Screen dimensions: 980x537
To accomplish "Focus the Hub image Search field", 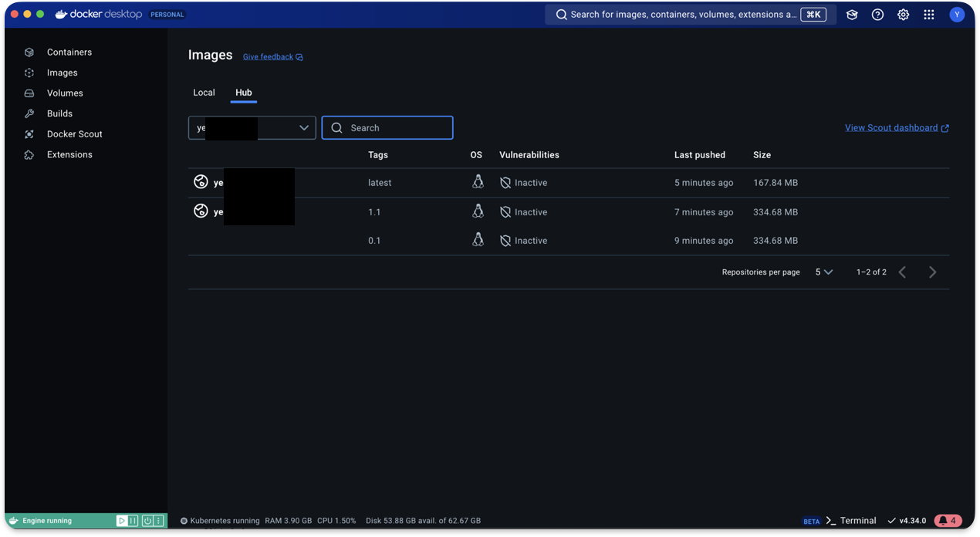I will 387,128.
